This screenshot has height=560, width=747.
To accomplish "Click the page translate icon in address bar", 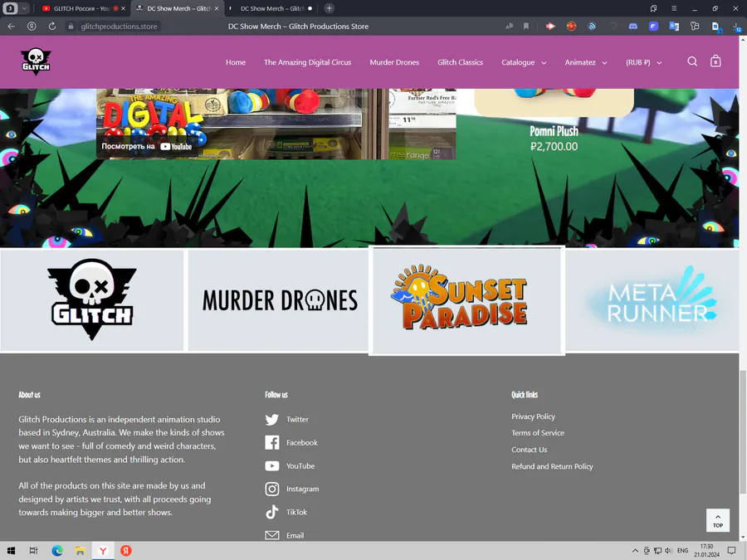I will (510, 27).
